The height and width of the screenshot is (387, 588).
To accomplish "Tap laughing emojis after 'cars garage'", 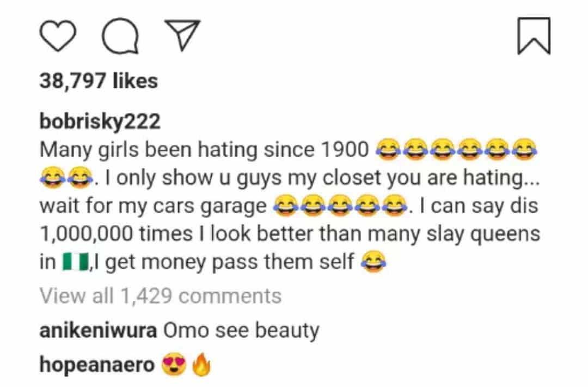I will pos(340,205).
